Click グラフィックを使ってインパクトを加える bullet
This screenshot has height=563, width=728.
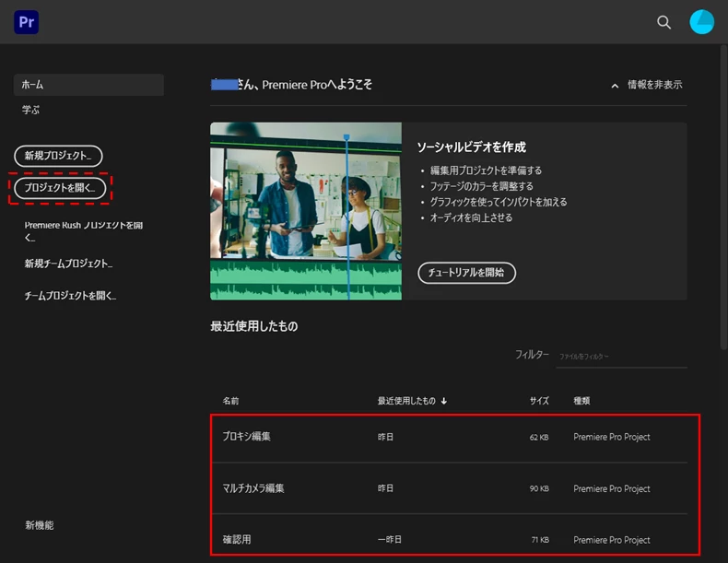pyautogui.click(x=499, y=202)
